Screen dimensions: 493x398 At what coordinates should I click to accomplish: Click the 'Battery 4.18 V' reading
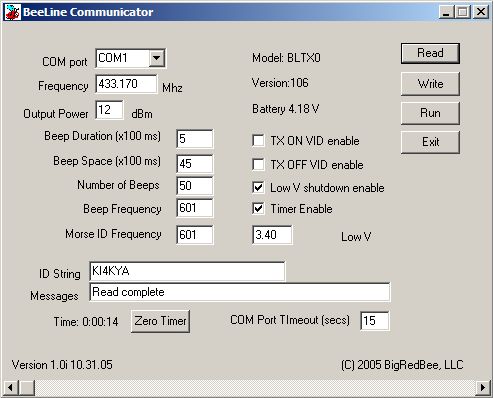286,109
